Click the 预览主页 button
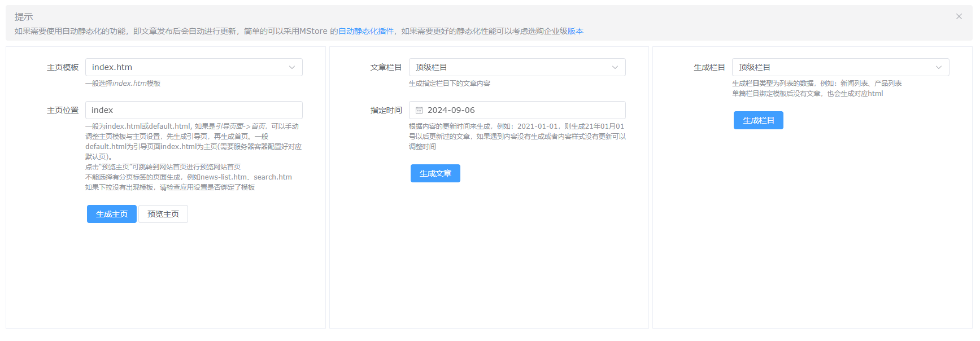This screenshot has height=341, width=980. (x=163, y=214)
